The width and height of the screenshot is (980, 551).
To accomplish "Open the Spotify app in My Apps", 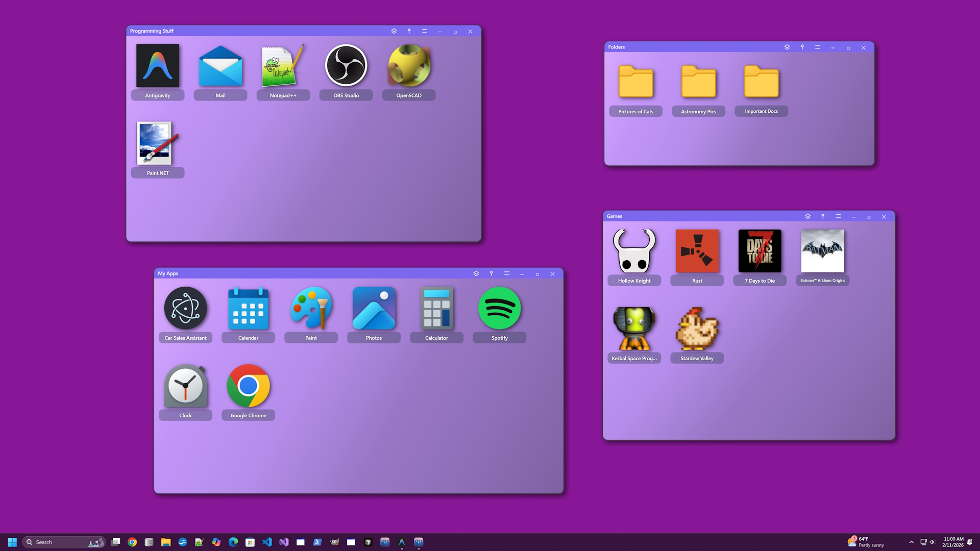I will [x=499, y=309].
